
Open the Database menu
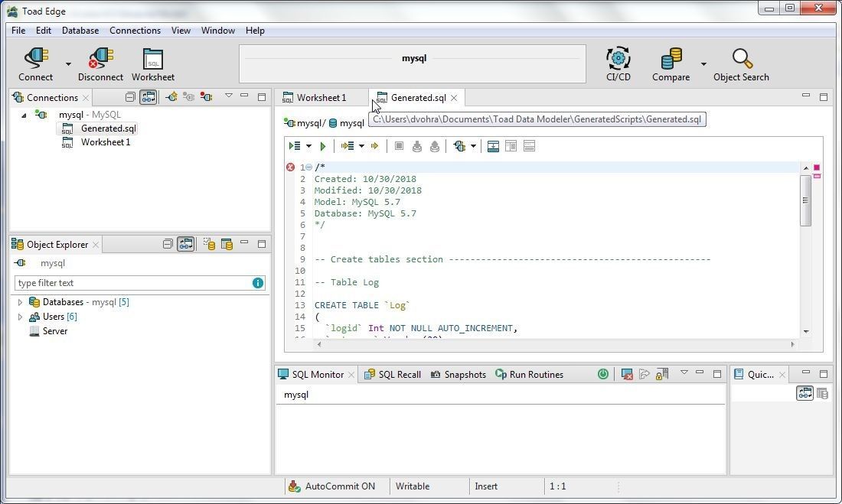[80, 31]
